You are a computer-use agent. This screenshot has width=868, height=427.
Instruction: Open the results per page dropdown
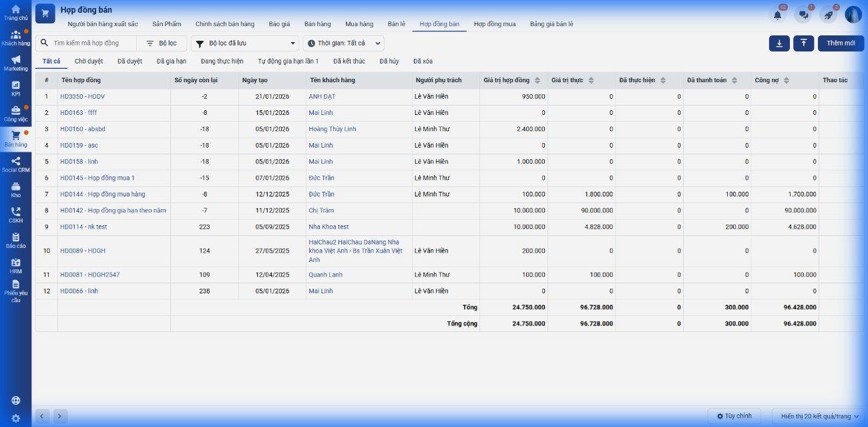pos(819,416)
